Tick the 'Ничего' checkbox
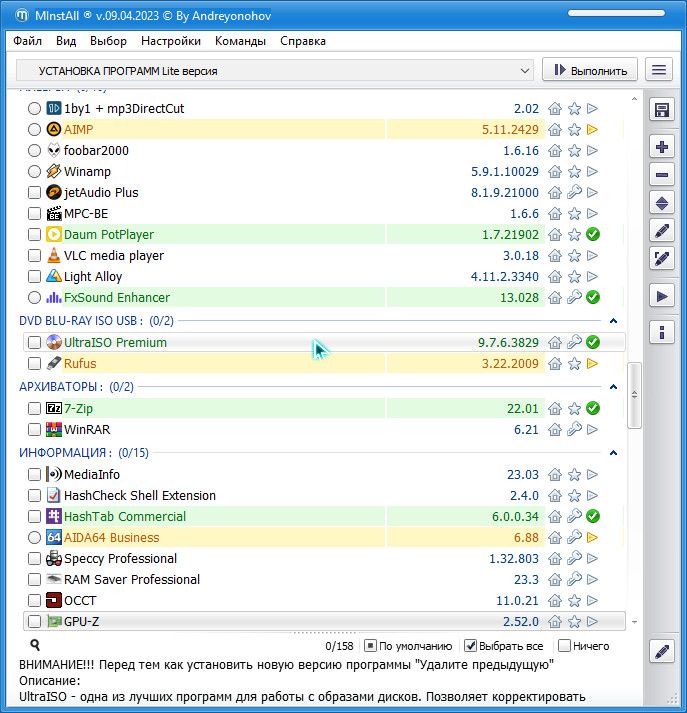 565,646
